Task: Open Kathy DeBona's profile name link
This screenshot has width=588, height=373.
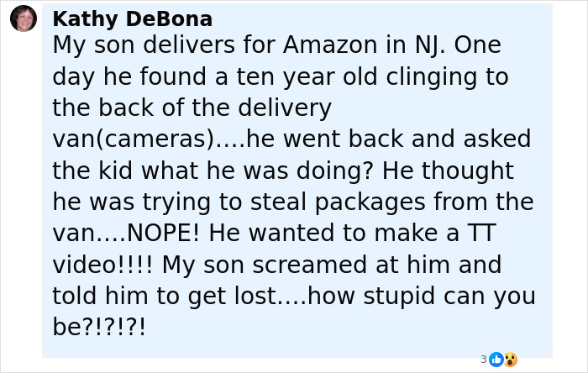Action: click(x=132, y=18)
